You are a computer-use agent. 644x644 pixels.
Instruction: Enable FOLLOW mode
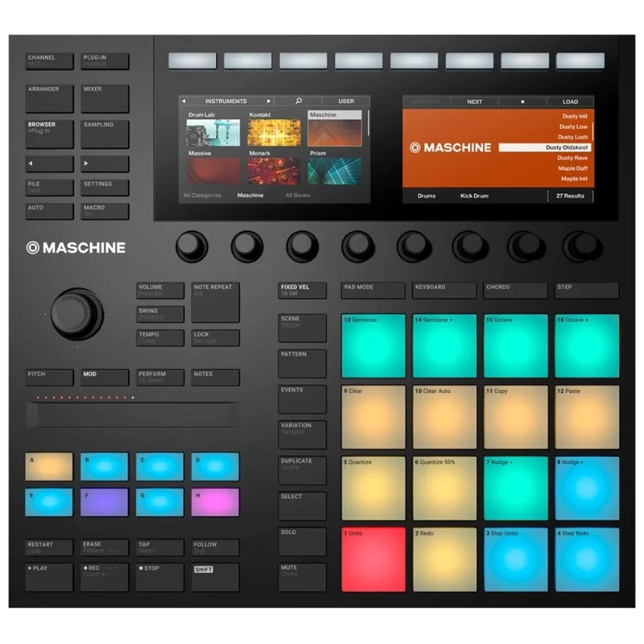[x=215, y=547]
